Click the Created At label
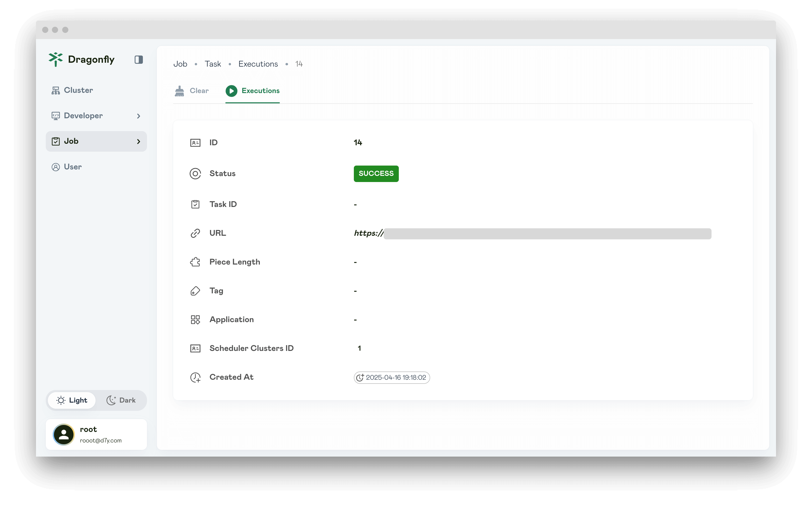This screenshot has width=812, height=508. tap(231, 377)
